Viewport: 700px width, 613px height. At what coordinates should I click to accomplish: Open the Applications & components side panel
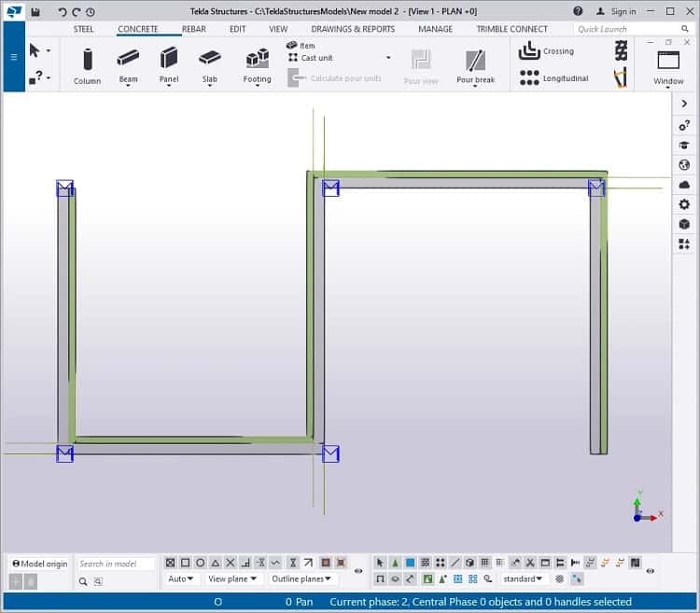pos(684,244)
